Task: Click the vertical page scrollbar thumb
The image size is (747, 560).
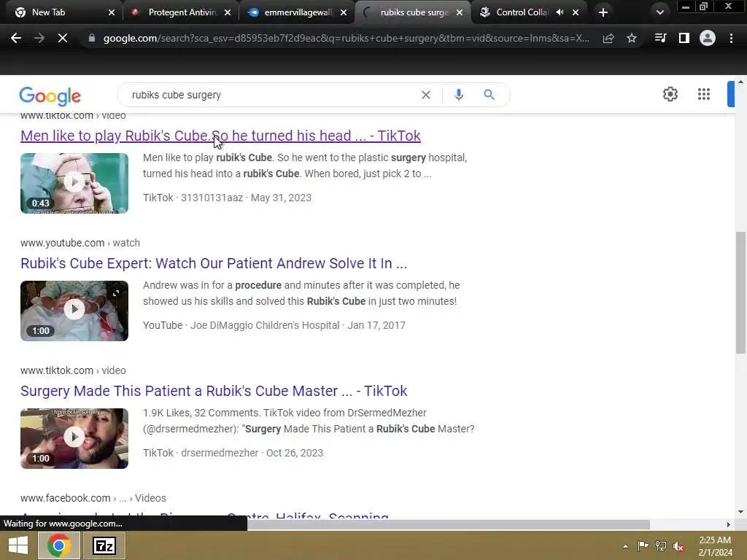Action: click(740, 292)
